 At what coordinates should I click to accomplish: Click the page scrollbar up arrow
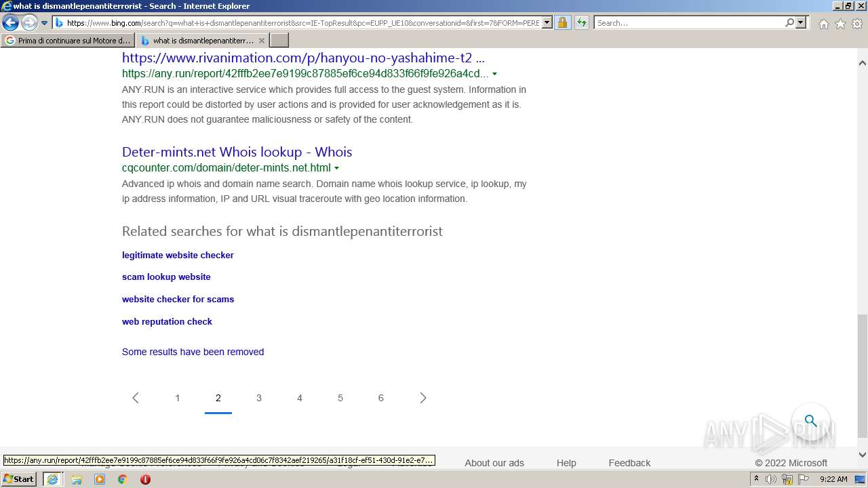tap(862, 63)
